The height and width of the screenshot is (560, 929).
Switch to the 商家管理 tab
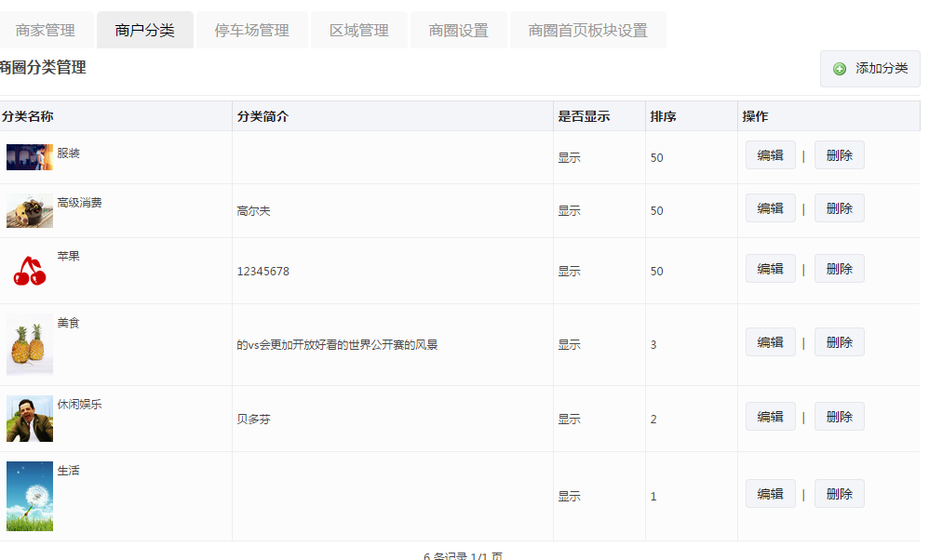point(46,30)
